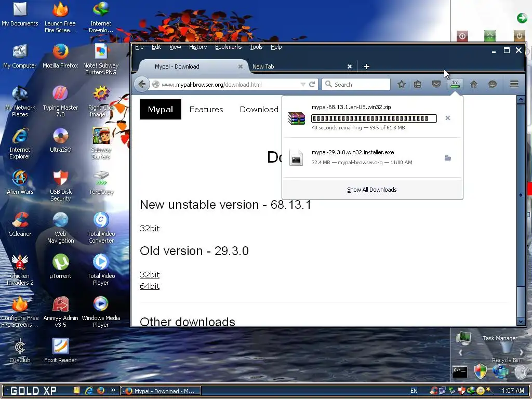
Task: Bookmark this page with the star icon
Action: 402,84
